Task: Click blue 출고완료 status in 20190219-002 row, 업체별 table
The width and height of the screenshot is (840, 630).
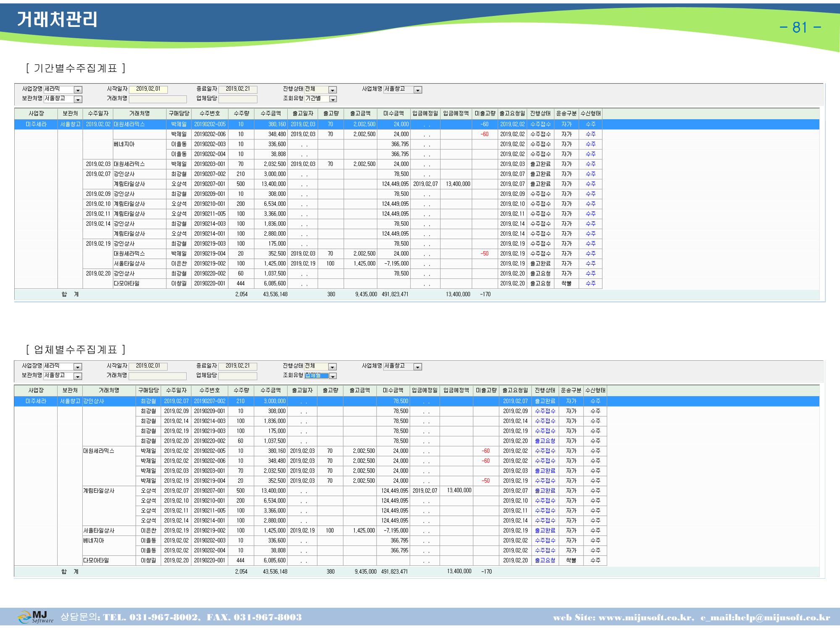Action: [x=545, y=531]
